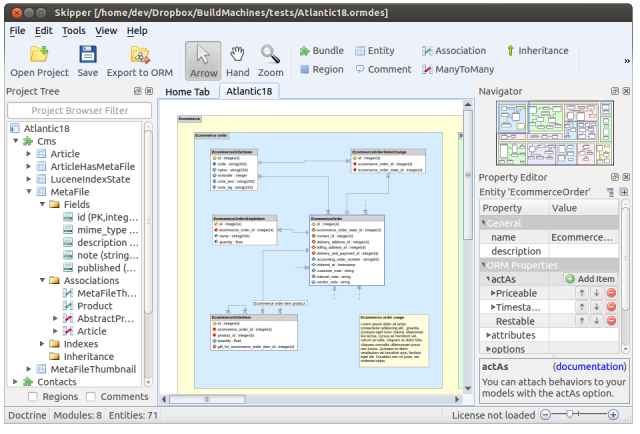Switch to the Home Tab
The height and width of the screenshot is (434, 640).
click(187, 91)
